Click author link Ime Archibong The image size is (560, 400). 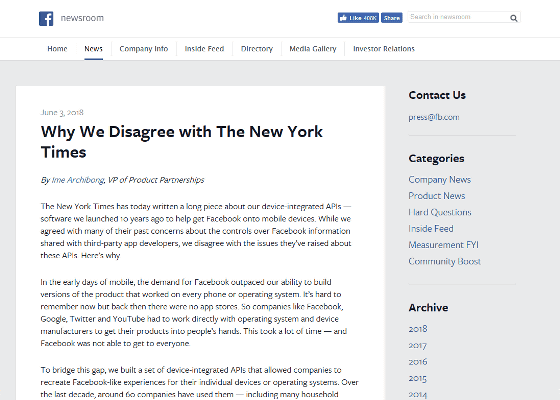[x=78, y=180]
